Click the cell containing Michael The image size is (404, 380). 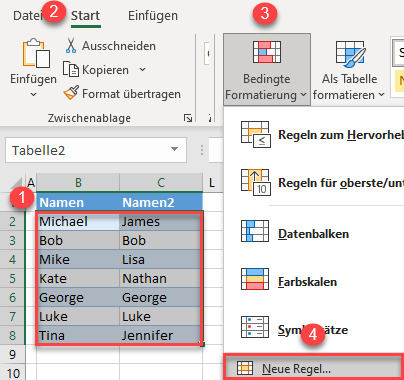[78, 221]
